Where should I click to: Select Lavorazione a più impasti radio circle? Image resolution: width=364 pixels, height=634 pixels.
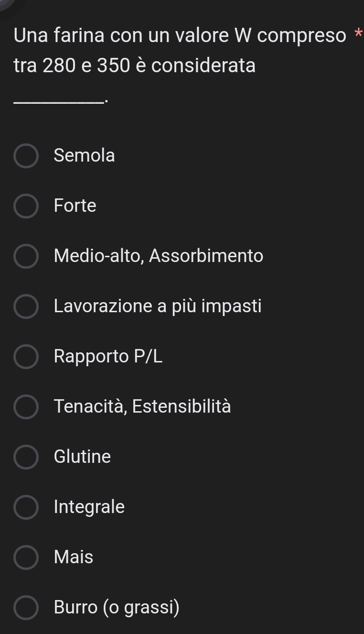(26, 306)
